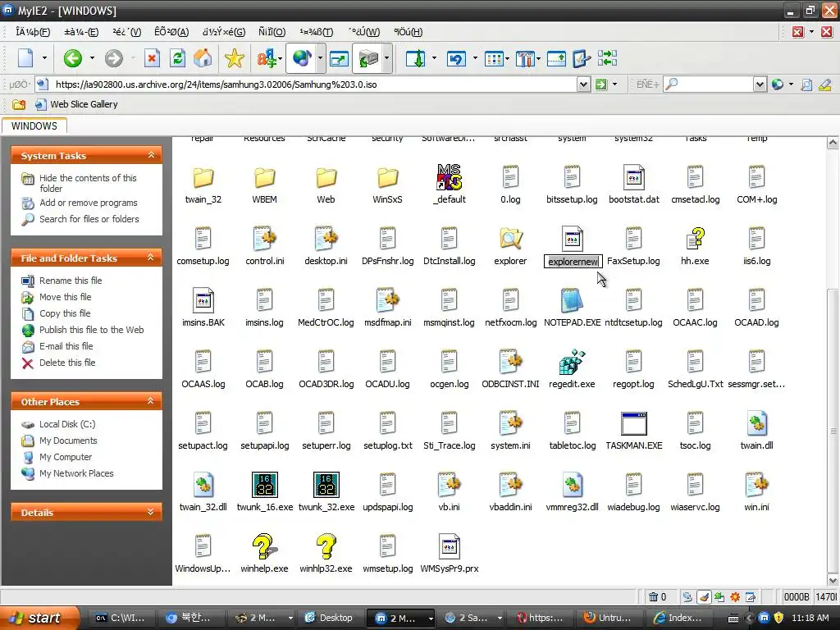The width and height of the screenshot is (840, 630).
Task: Open Local Disk (C:) link
Action: 67,424
